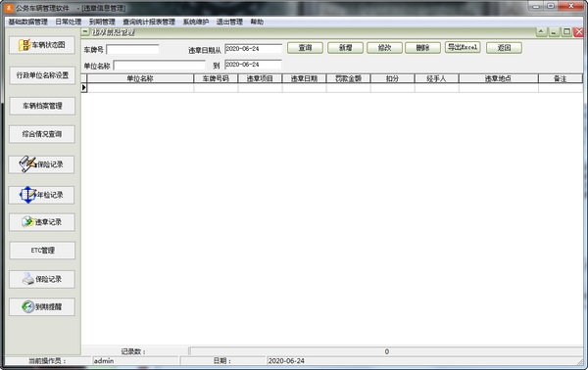The height and width of the screenshot is (370, 588).
Task: Click the 删除 button
Action: 423,48
